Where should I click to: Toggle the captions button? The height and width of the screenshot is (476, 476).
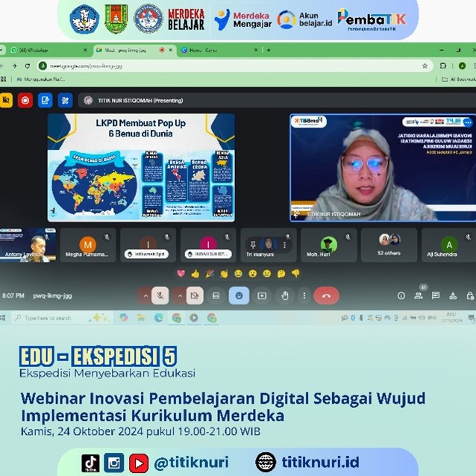coord(216,295)
